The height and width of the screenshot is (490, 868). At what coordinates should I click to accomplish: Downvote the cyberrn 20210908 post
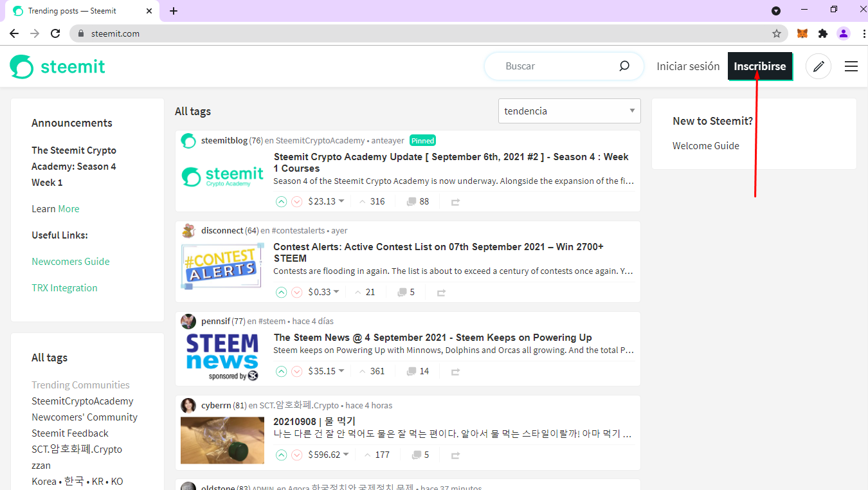[296, 455]
